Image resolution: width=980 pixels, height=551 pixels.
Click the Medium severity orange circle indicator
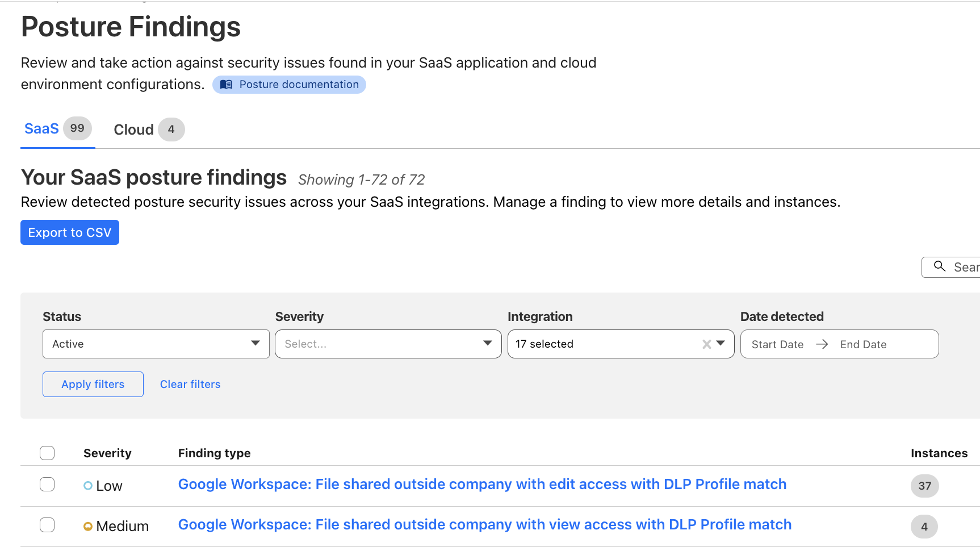click(88, 527)
